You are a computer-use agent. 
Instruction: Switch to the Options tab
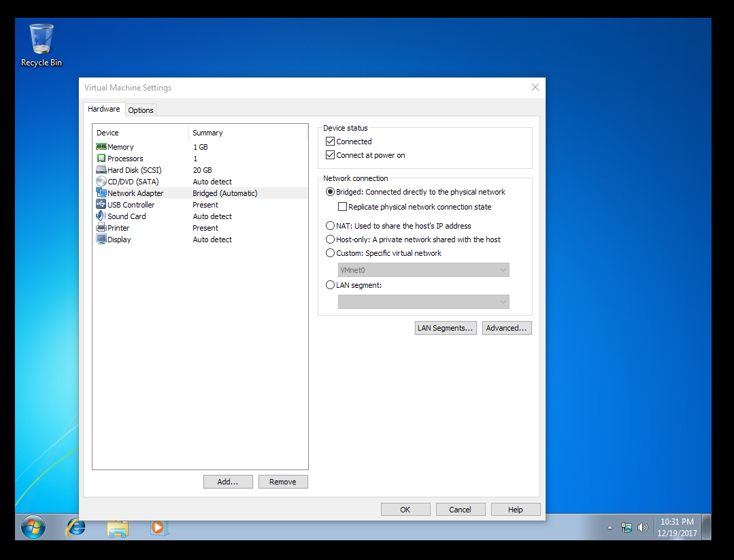click(x=140, y=110)
